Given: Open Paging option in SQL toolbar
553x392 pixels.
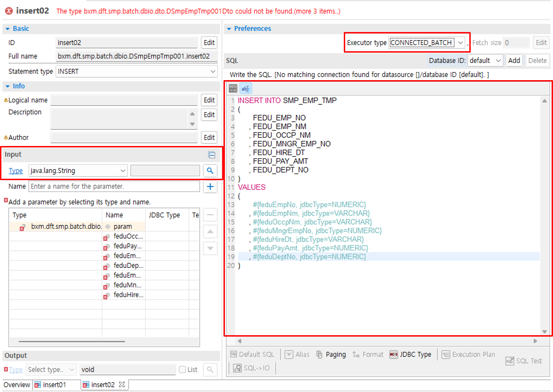Looking at the screenshot, I should click(331, 354).
